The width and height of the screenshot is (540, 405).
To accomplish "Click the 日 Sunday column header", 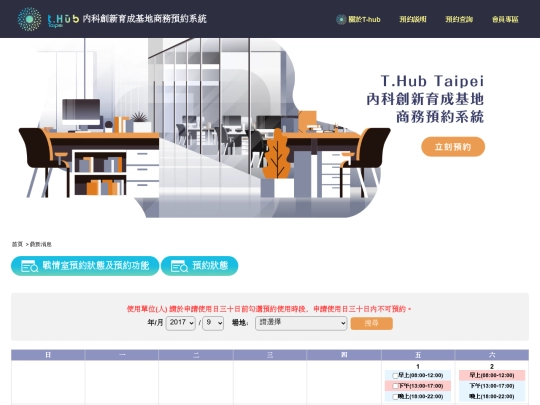I will click(x=48, y=355).
